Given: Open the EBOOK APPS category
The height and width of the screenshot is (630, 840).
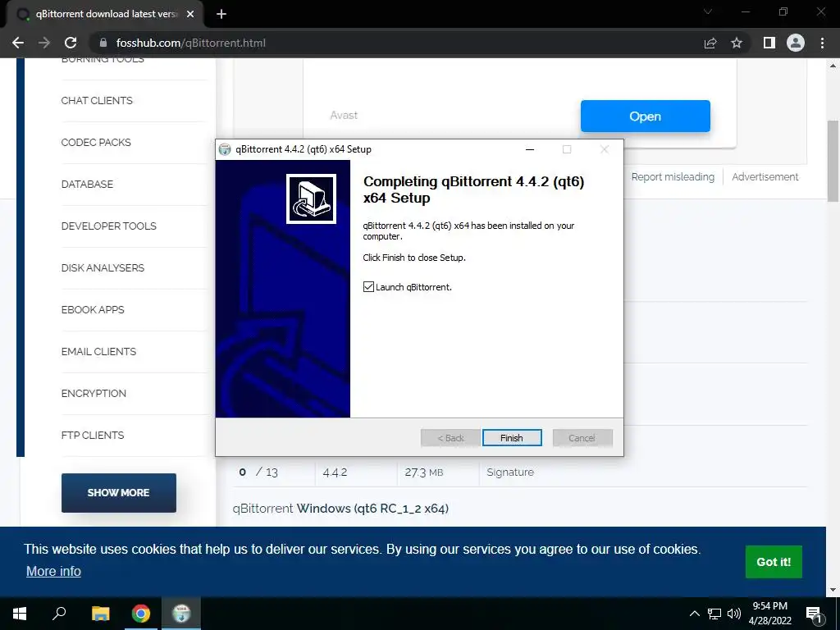Looking at the screenshot, I should [x=93, y=309].
